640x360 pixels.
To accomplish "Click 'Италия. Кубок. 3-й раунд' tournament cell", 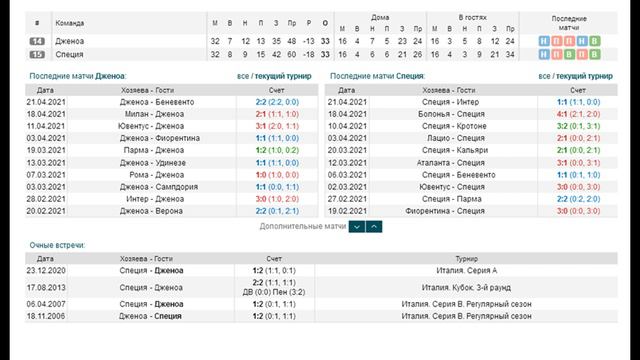I will click(466, 287).
